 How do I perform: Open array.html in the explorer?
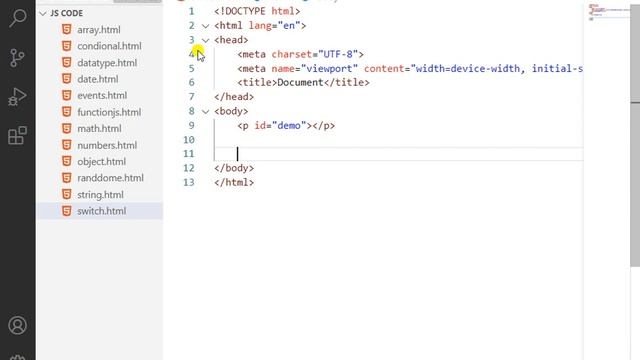click(99, 30)
